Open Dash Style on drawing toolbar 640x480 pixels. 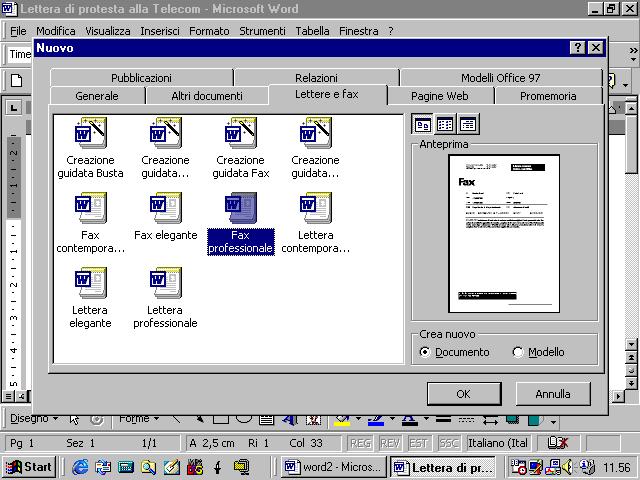click(x=466, y=420)
